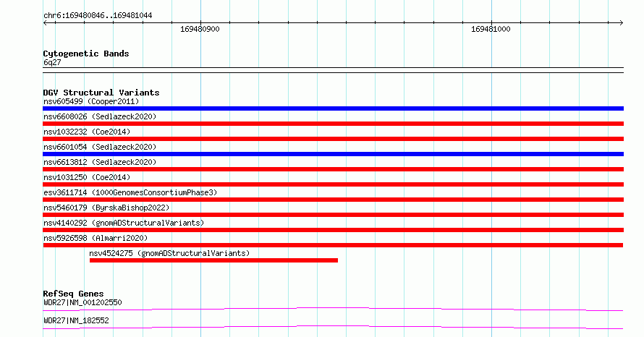The width and height of the screenshot is (644, 337).
Task: Click variant label nsv1031250 (Coe2014)
Action: 87,177
